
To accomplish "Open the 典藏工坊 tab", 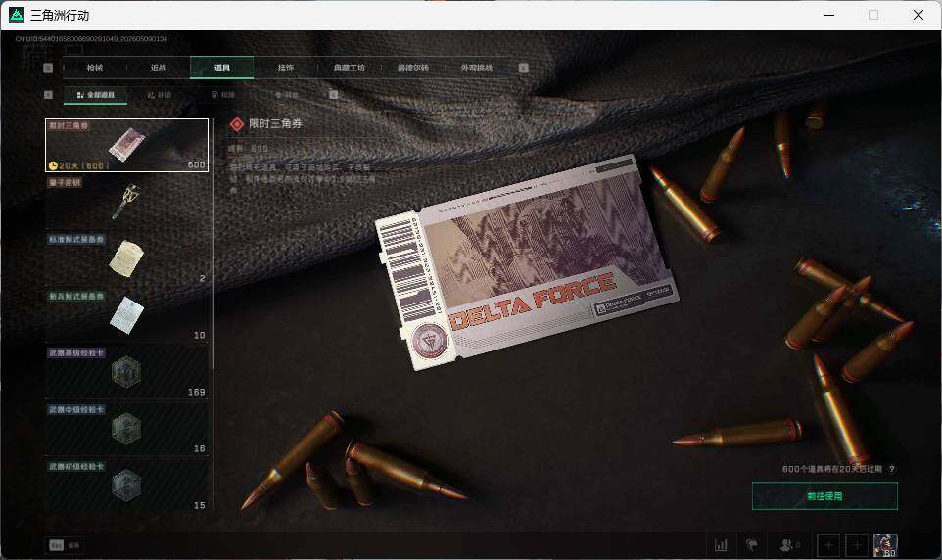I will coord(349,68).
